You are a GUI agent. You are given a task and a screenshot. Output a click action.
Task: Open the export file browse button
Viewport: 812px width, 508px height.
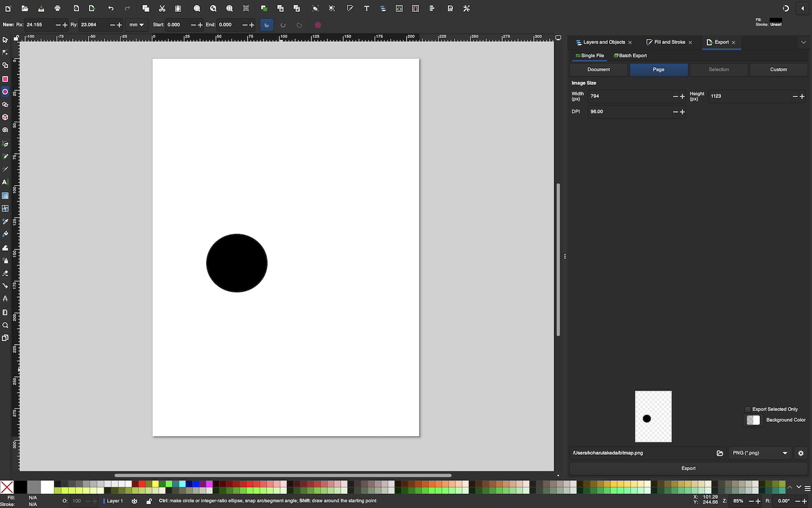[720, 453]
